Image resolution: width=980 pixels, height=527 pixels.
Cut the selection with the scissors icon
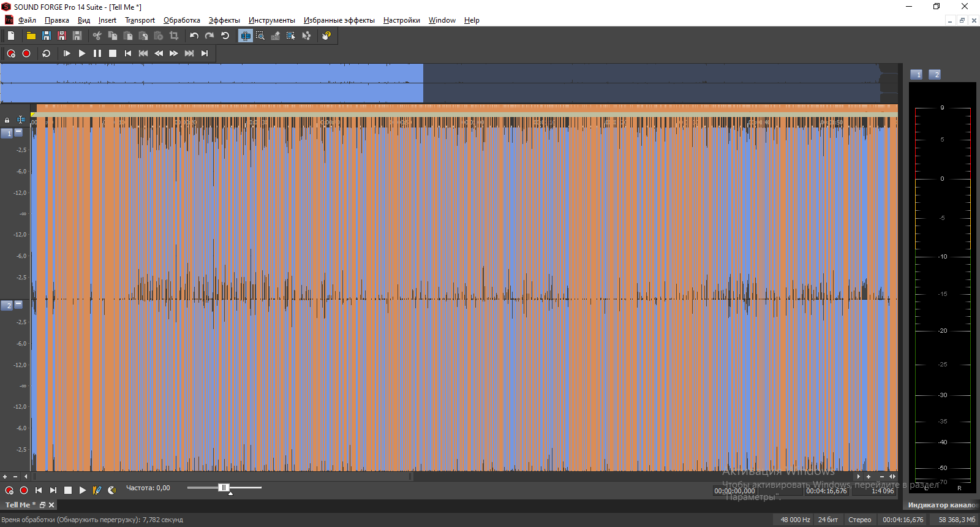click(97, 36)
